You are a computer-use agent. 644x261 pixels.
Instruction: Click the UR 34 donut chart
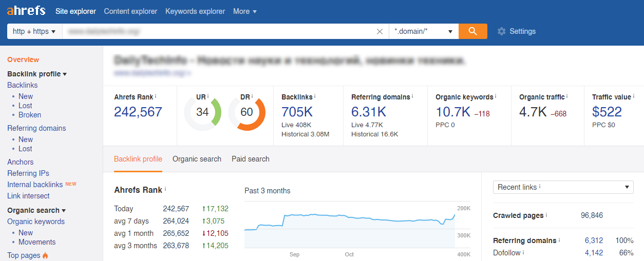(202, 112)
